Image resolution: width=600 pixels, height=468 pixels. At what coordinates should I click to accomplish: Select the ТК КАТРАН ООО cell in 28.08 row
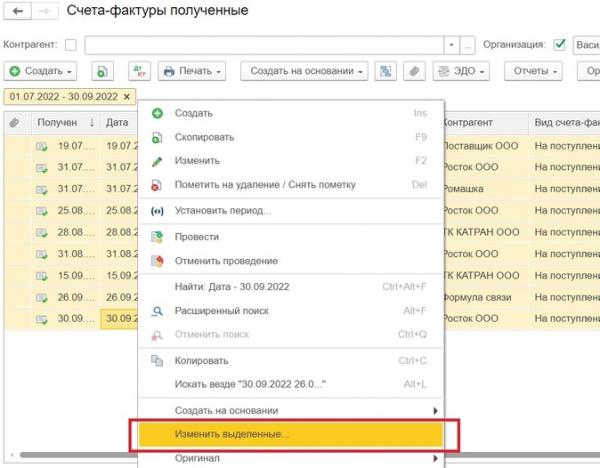(486, 232)
